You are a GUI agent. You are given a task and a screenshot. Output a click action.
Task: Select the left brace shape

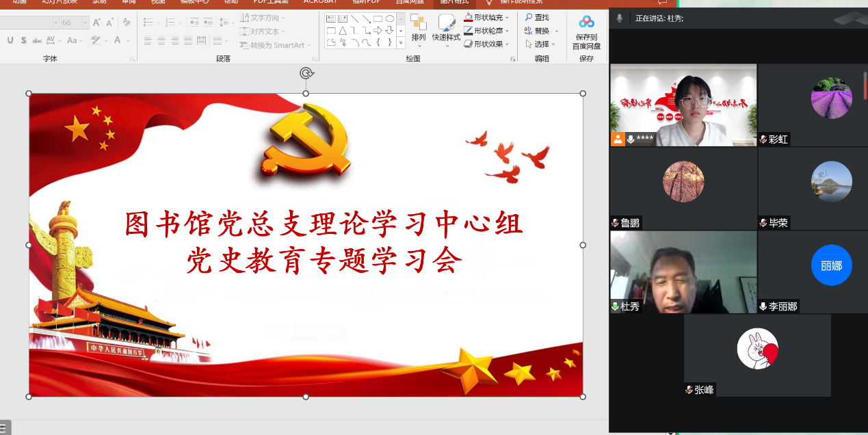[x=378, y=42]
